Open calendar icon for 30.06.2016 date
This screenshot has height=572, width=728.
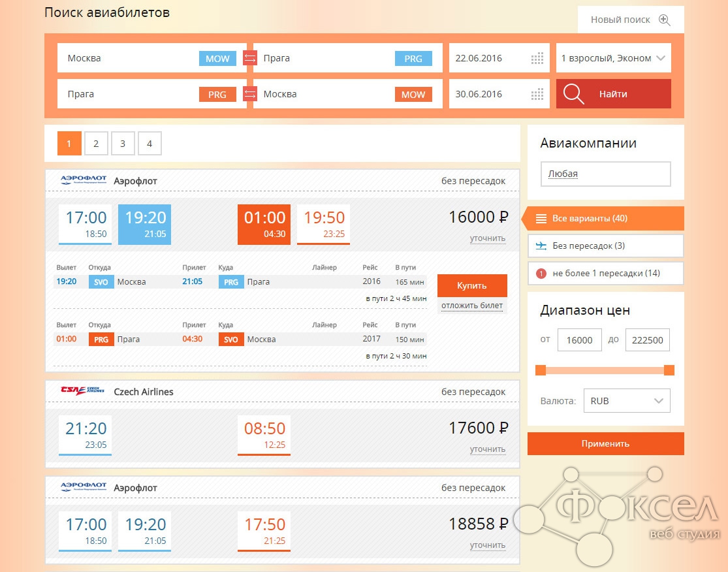point(537,94)
